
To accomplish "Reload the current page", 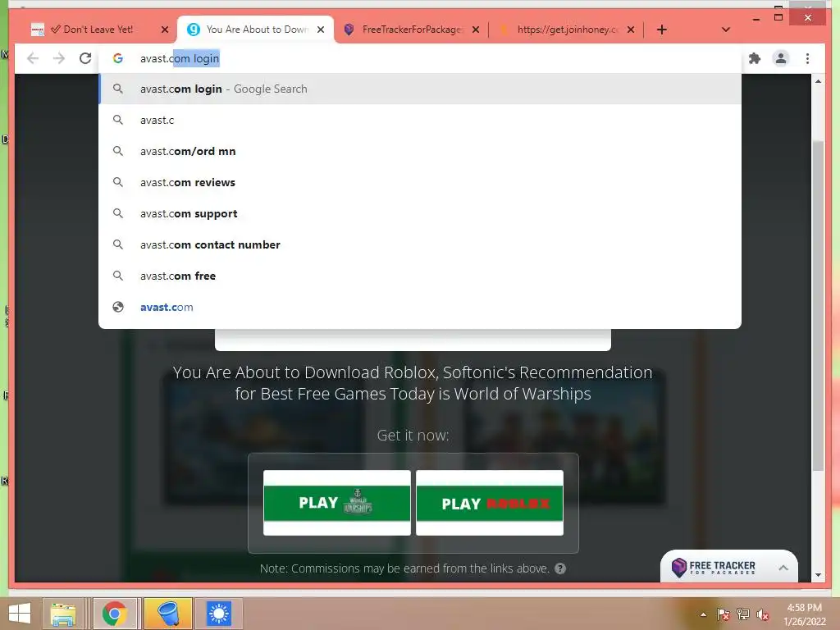I will tap(85, 58).
